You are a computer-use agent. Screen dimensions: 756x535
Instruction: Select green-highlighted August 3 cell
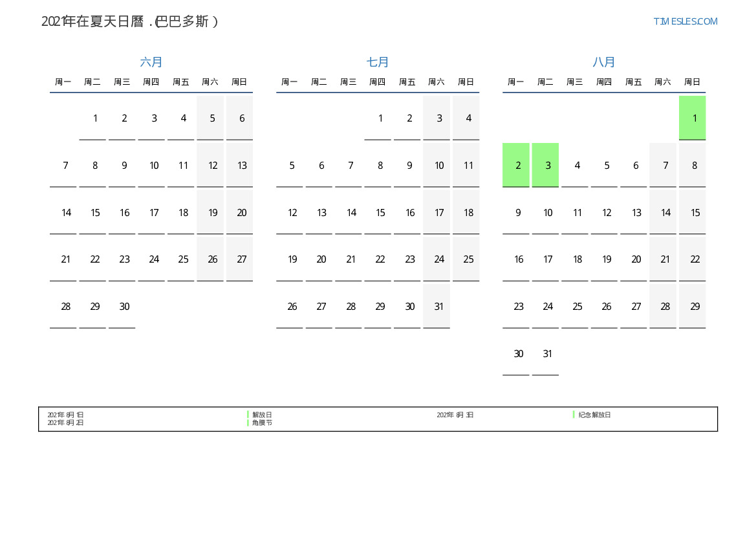[545, 165]
